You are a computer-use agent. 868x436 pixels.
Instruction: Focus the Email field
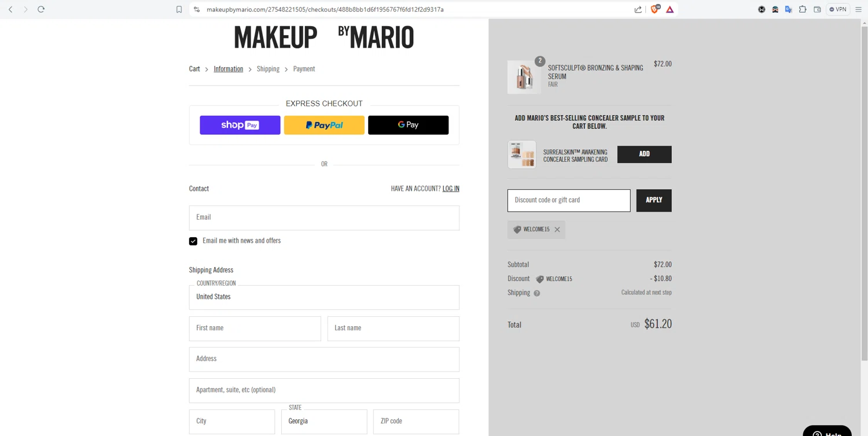tap(324, 218)
